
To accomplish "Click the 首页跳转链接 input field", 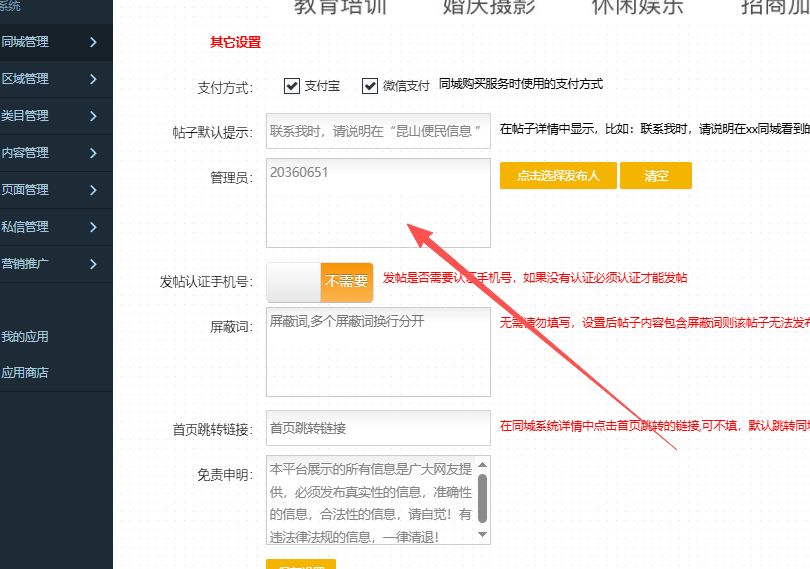I will point(378,428).
